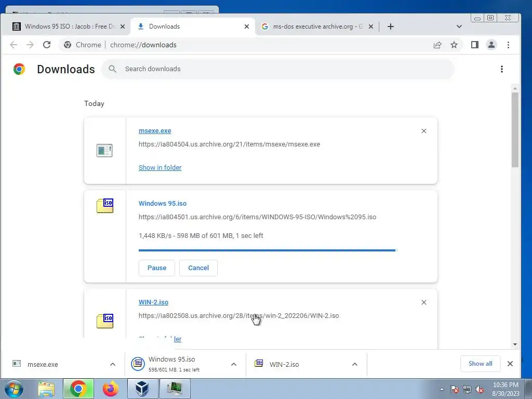The height and width of the screenshot is (399, 532).
Task: Switch to the Downloads tab
Action: pos(192,26)
